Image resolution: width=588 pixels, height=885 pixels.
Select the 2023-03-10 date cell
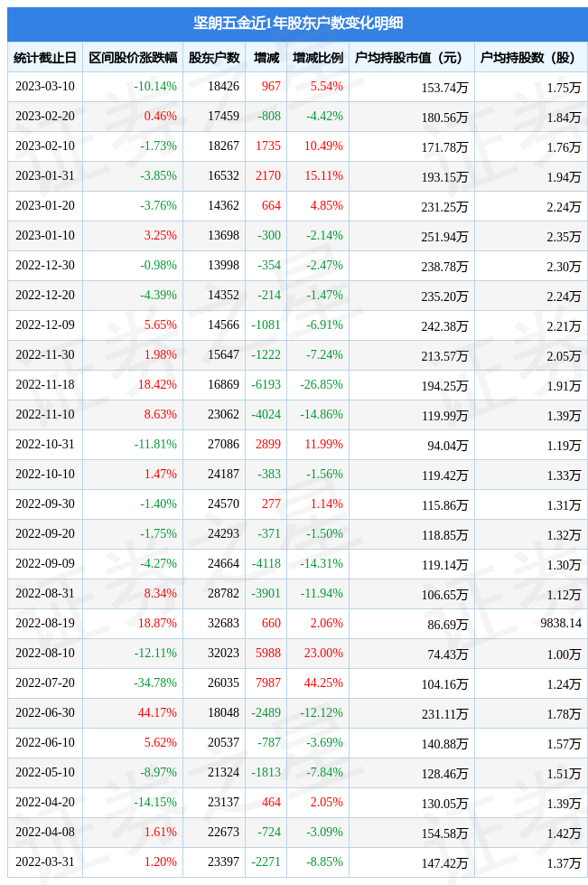45,87
